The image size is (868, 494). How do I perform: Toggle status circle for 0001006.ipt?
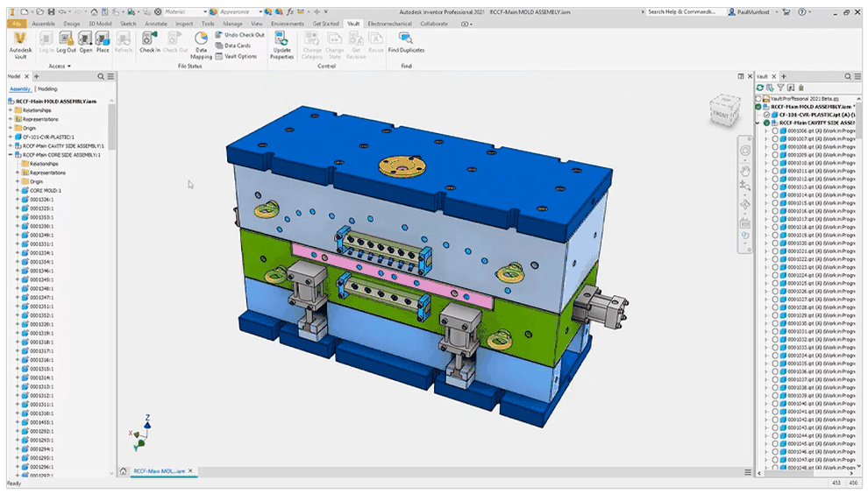(775, 131)
